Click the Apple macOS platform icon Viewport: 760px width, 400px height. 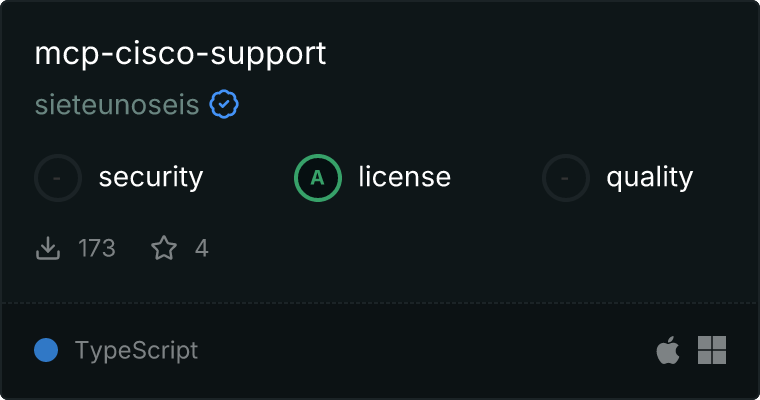668,350
